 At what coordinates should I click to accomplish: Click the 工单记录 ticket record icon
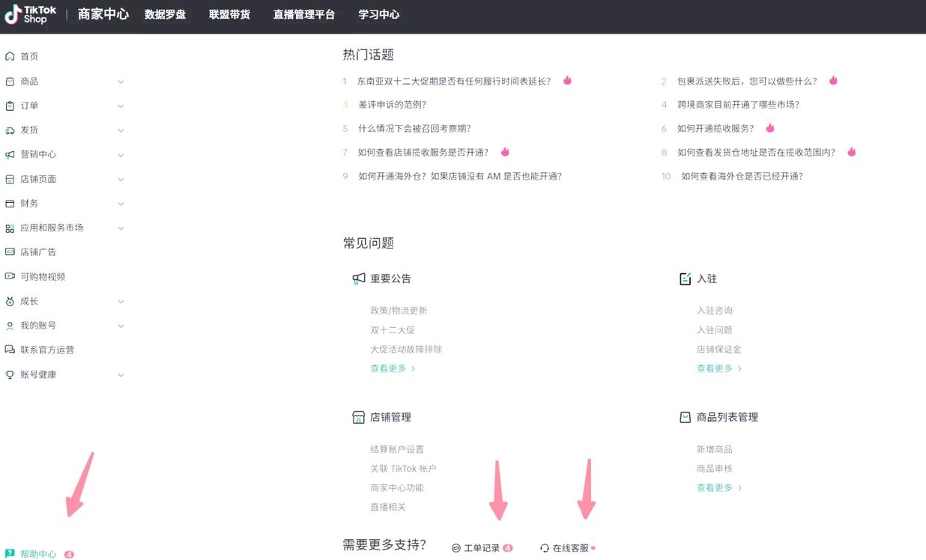coord(455,547)
